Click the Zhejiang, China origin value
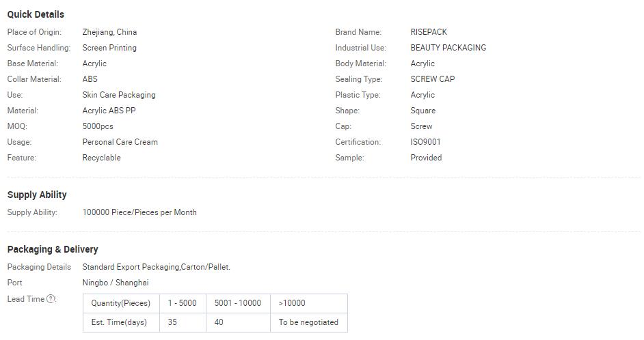Viewport: 644px width, 340px height. [x=109, y=32]
